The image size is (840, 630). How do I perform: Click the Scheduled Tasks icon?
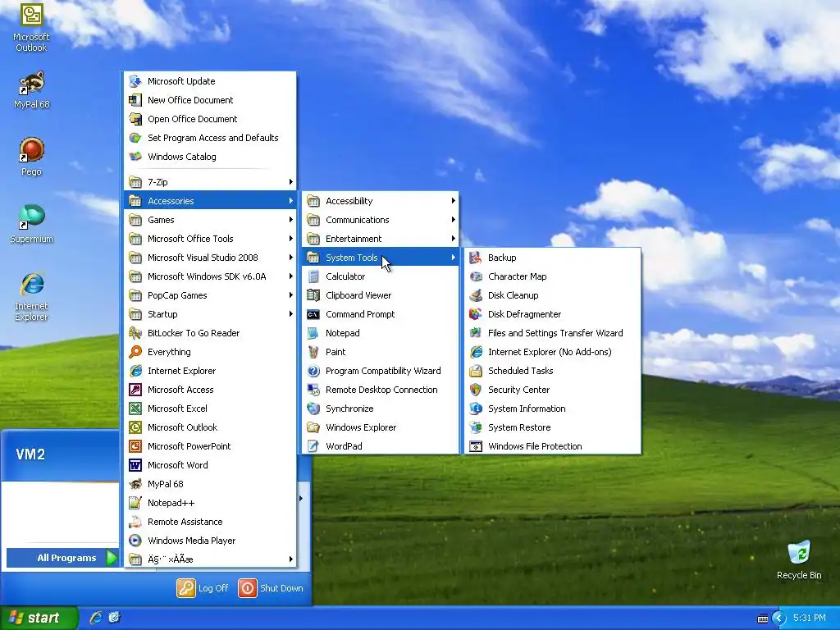[475, 371]
